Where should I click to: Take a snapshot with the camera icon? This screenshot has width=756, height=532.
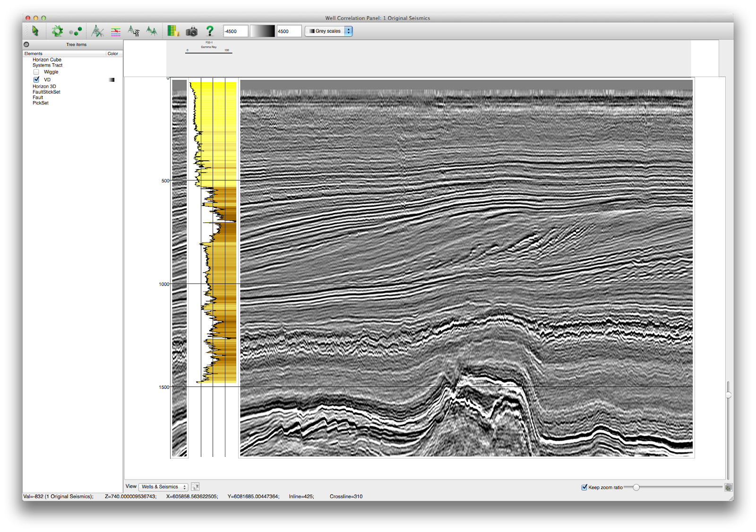click(192, 31)
